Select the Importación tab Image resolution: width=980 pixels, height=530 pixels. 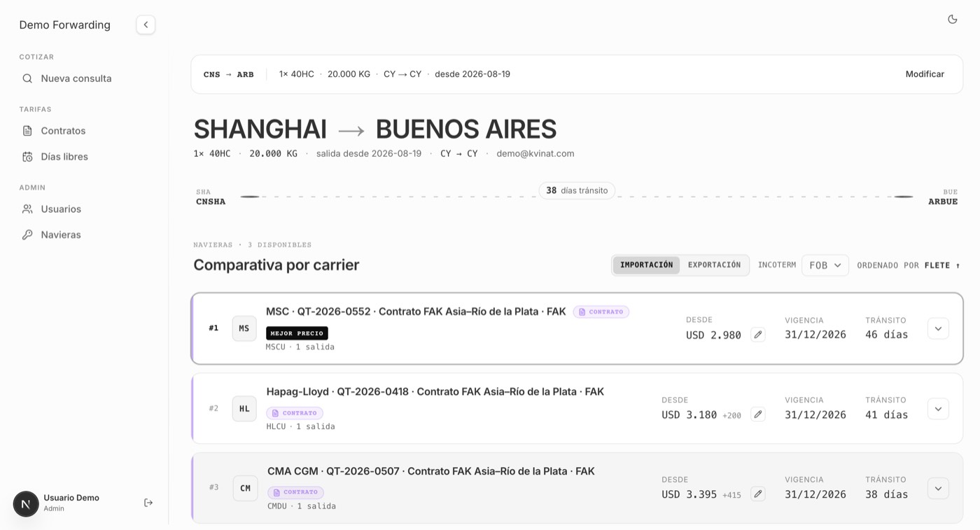(x=646, y=265)
